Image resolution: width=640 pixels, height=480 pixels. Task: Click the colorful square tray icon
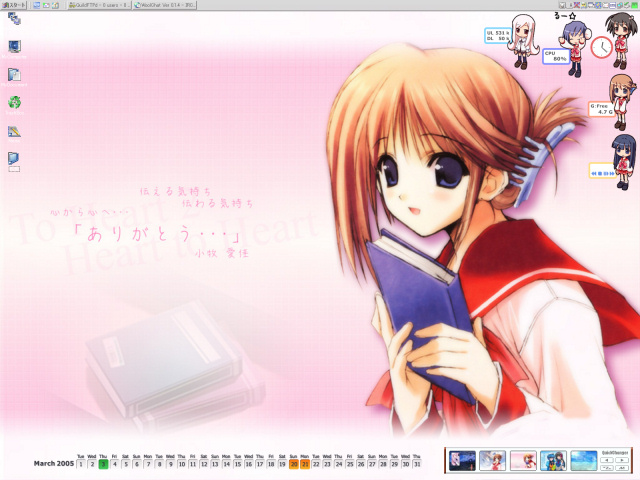[x=598, y=5]
